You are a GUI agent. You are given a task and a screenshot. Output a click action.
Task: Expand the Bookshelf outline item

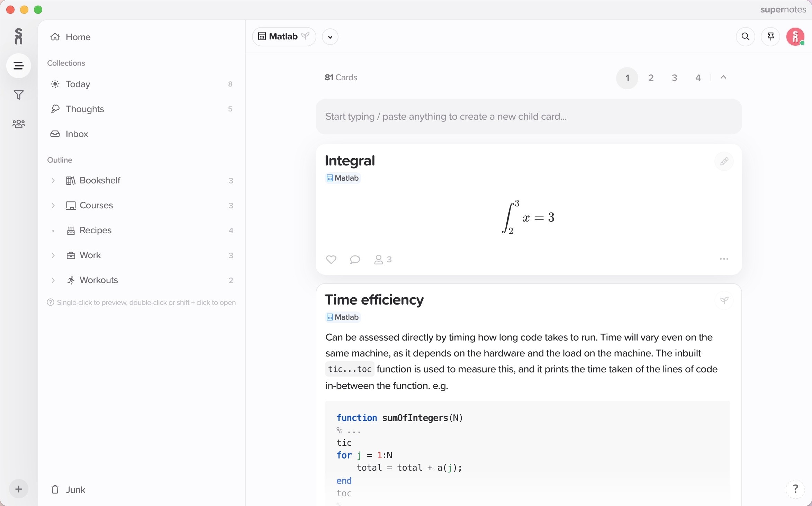(x=53, y=181)
